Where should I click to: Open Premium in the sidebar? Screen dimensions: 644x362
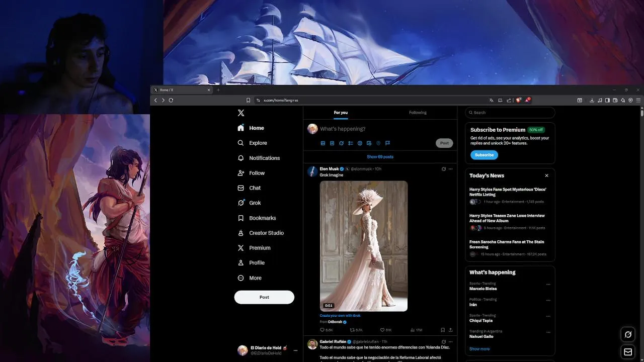[x=254, y=248]
